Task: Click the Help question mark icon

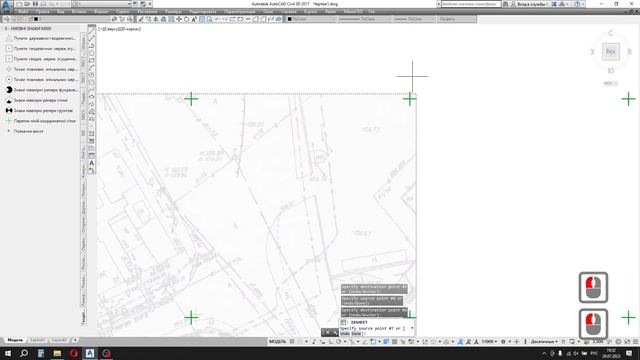Action: click(577, 4)
